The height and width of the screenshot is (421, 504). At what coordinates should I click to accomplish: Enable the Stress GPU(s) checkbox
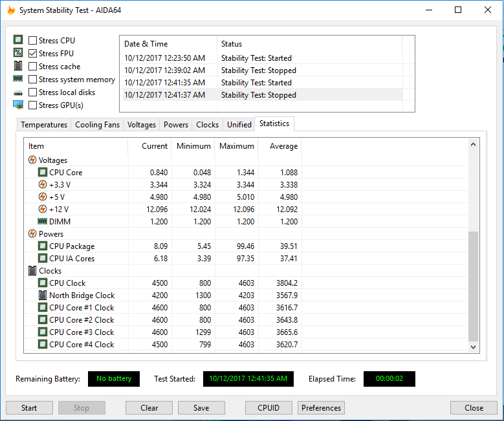(x=32, y=105)
